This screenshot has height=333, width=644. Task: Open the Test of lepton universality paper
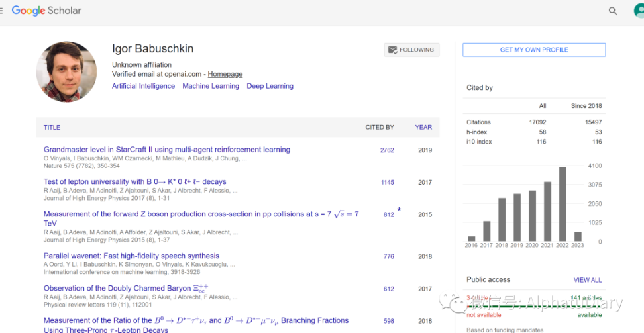point(134,181)
